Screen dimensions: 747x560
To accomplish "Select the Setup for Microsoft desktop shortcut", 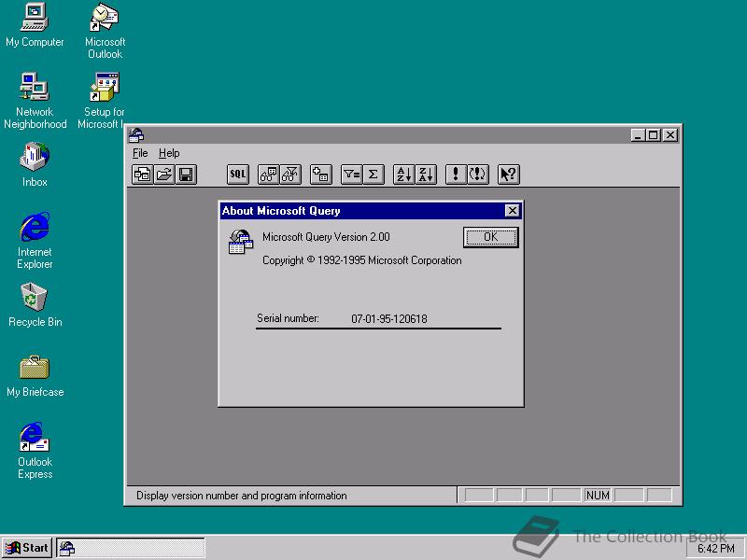I will click(101, 101).
